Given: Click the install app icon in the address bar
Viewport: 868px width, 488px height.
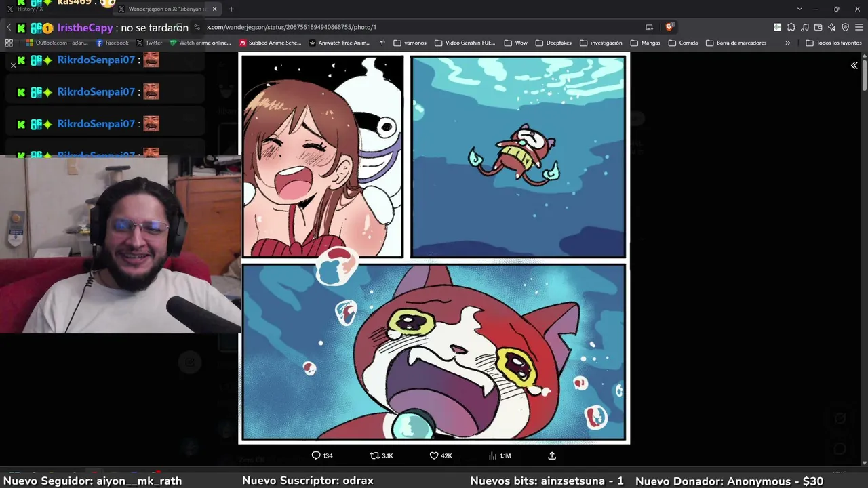Looking at the screenshot, I should pyautogui.click(x=649, y=27).
